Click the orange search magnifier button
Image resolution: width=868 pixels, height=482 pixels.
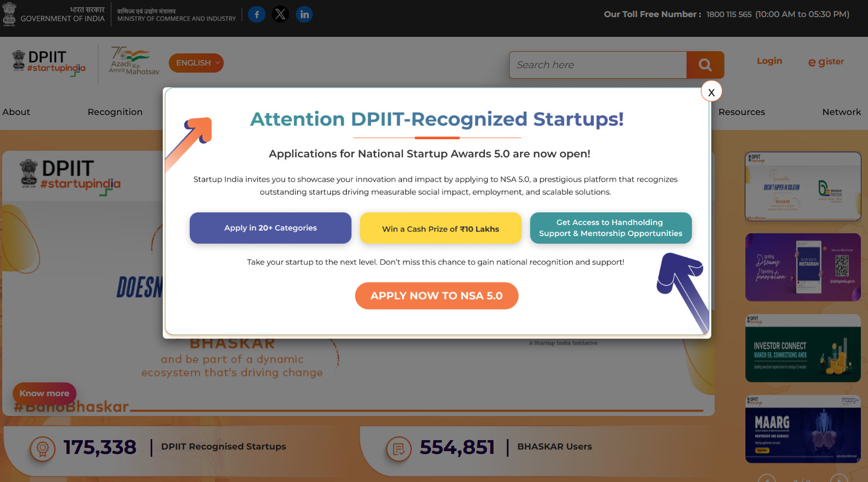705,65
